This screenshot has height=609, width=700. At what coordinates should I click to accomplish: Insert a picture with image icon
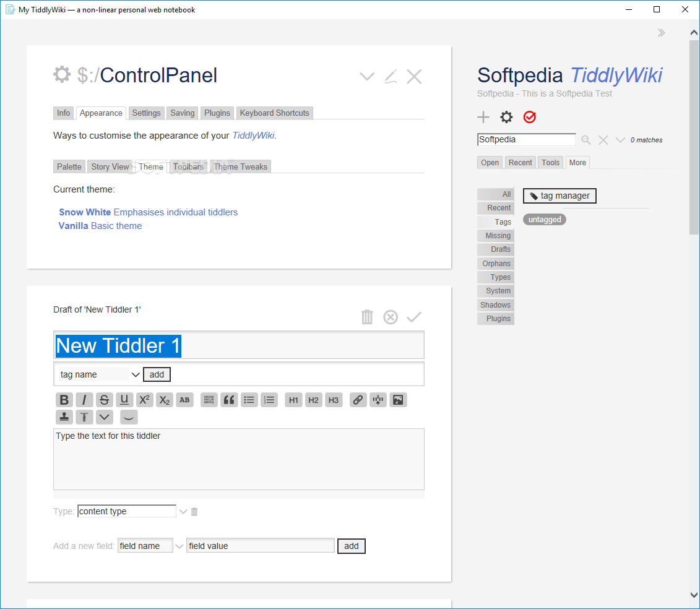click(x=398, y=400)
